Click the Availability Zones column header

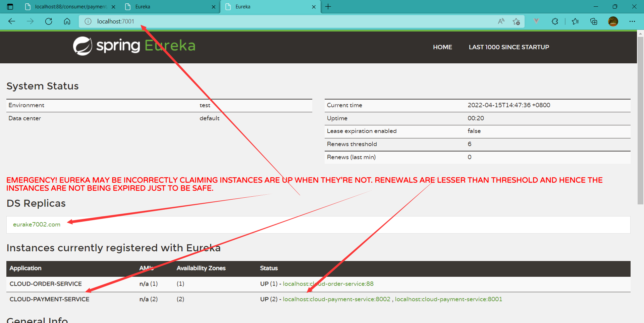coord(201,268)
